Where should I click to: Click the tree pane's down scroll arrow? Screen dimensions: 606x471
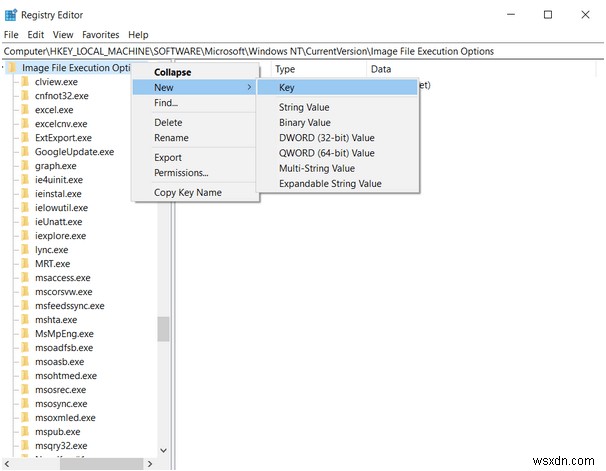pyautogui.click(x=163, y=451)
